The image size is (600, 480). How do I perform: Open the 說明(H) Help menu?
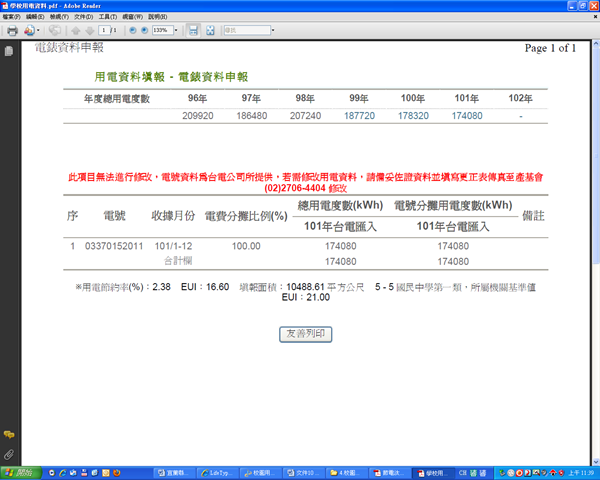pos(157,17)
